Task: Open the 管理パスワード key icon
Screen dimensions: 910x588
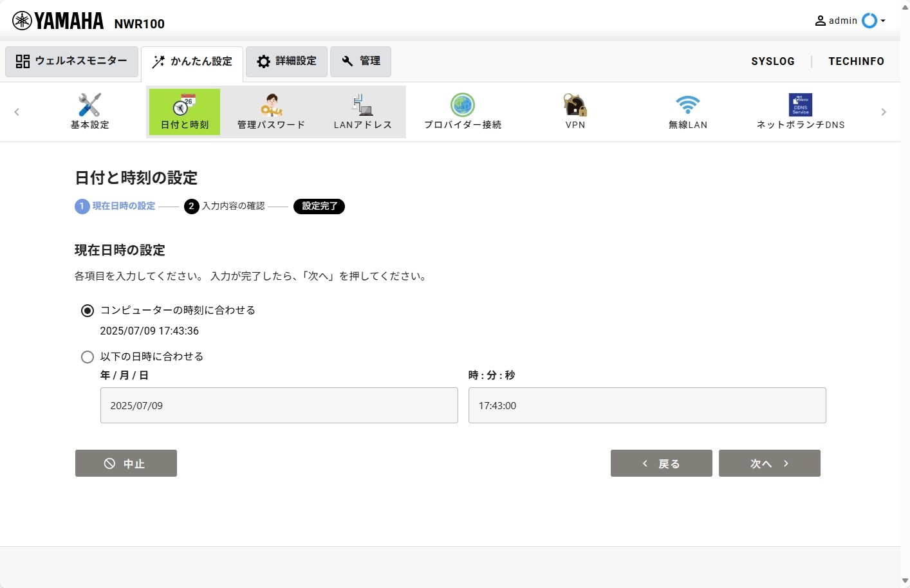Action: (271, 106)
